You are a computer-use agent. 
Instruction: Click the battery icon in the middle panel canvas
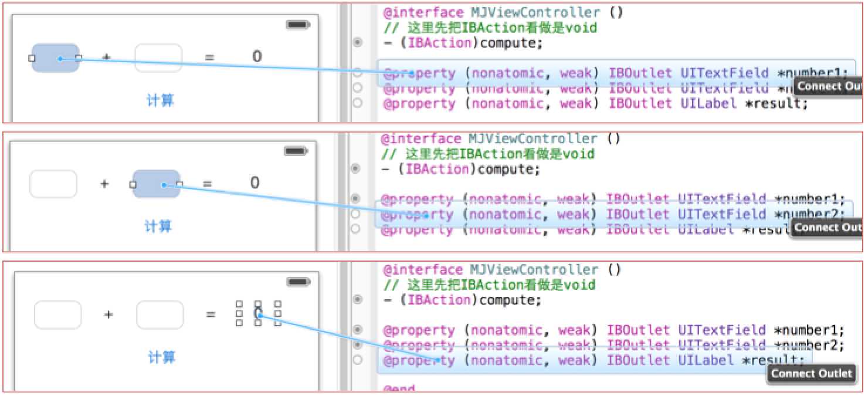pos(297,151)
